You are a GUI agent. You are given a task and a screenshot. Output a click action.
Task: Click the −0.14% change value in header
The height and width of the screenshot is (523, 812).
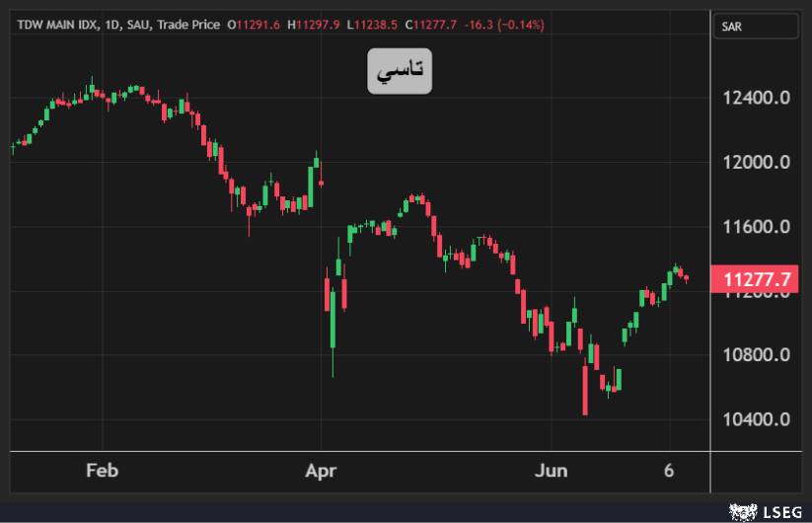[x=525, y=25]
